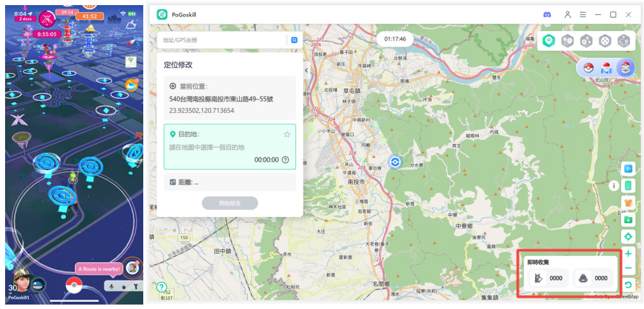Select two-spot route mode icon
This screenshot has height=309, width=644.
567,41
